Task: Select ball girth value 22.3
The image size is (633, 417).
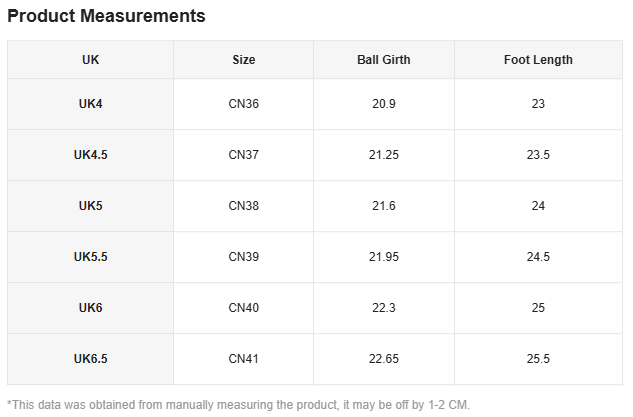Action: click(x=383, y=308)
